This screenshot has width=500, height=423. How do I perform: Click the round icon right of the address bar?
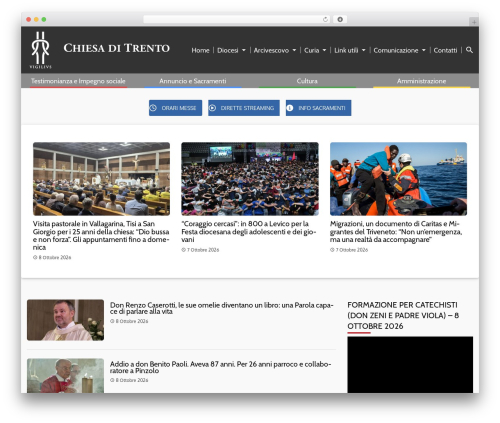[340, 19]
